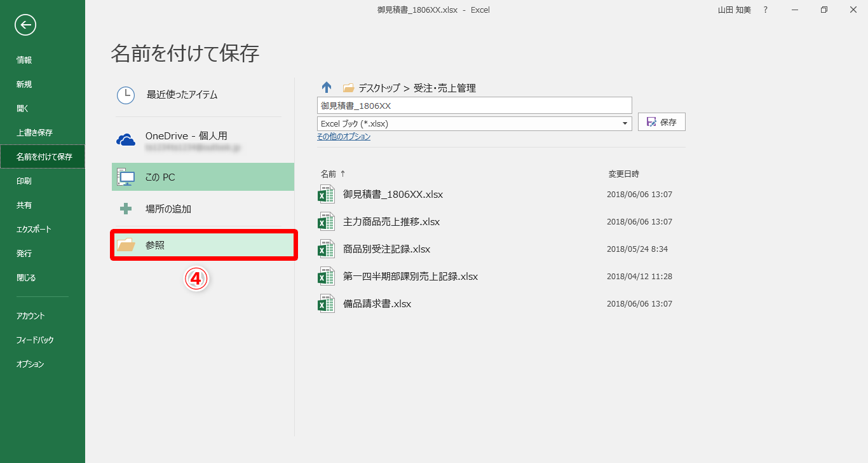
Task: Click the Excel icon beside 商品別受注記録.xlsx
Action: (326, 249)
